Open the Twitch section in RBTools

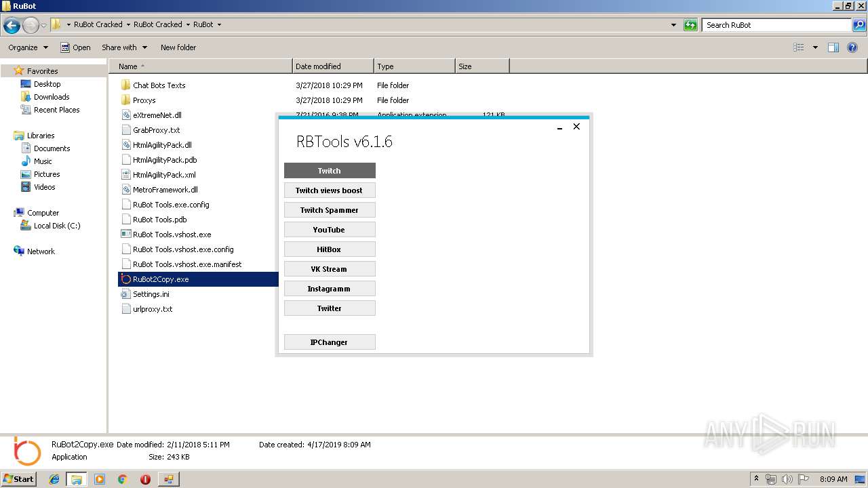pyautogui.click(x=330, y=171)
